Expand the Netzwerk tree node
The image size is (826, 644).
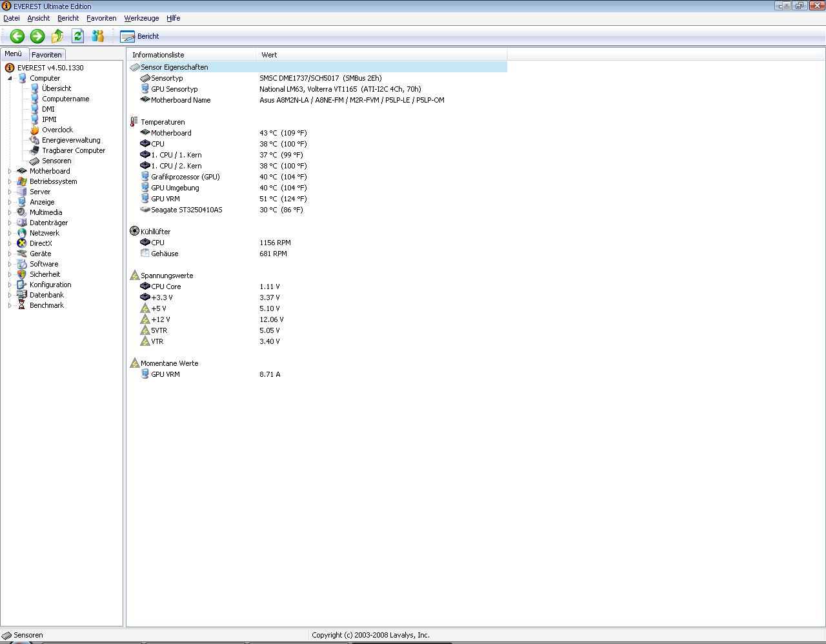(10, 233)
